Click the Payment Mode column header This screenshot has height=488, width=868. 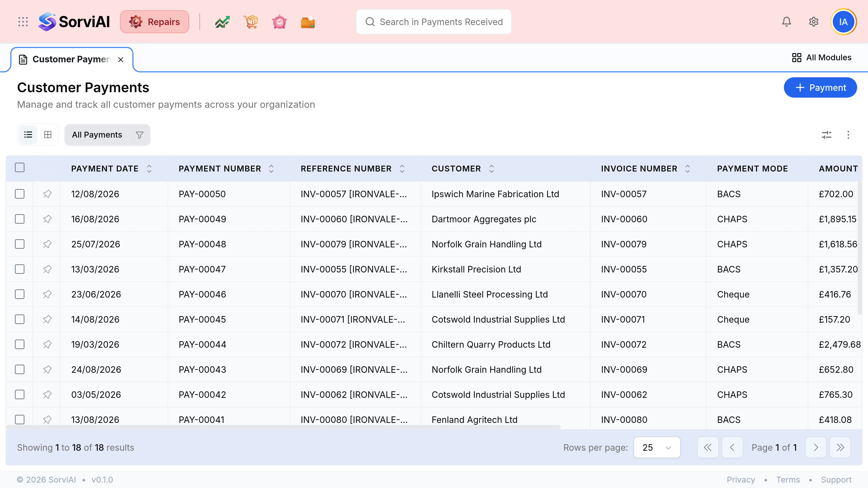tap(752, 168)
